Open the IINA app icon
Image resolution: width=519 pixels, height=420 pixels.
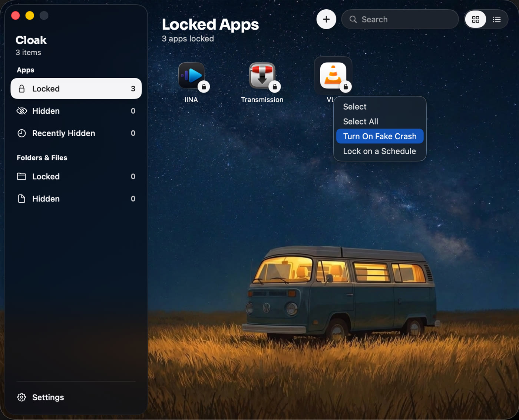point(191,76)
